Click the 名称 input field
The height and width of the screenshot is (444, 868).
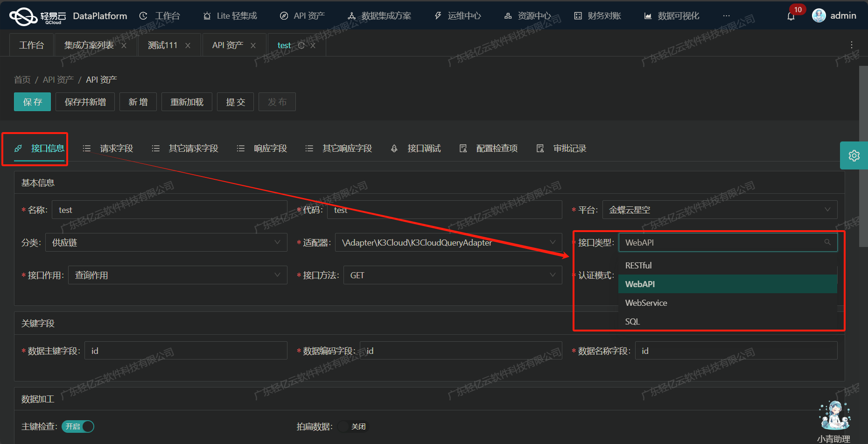click(169, 210)
